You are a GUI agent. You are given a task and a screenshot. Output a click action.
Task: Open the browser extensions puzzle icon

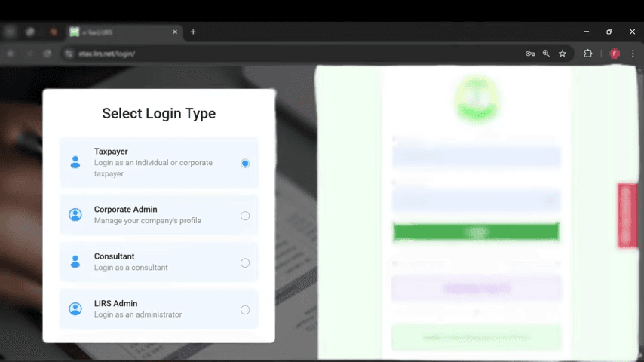coord(588,54)
